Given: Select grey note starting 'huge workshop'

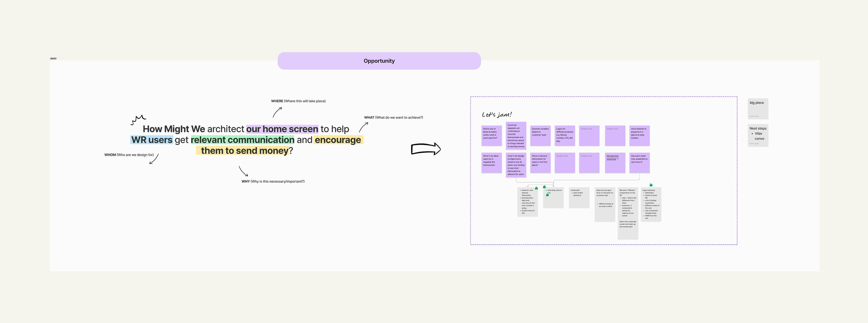Looking at the screenshot, I should 651,204.
